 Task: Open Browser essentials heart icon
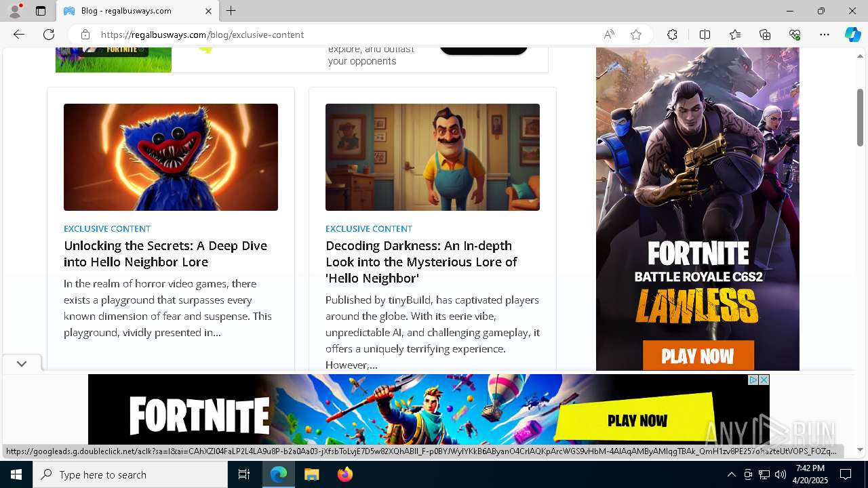click(795, 35)
